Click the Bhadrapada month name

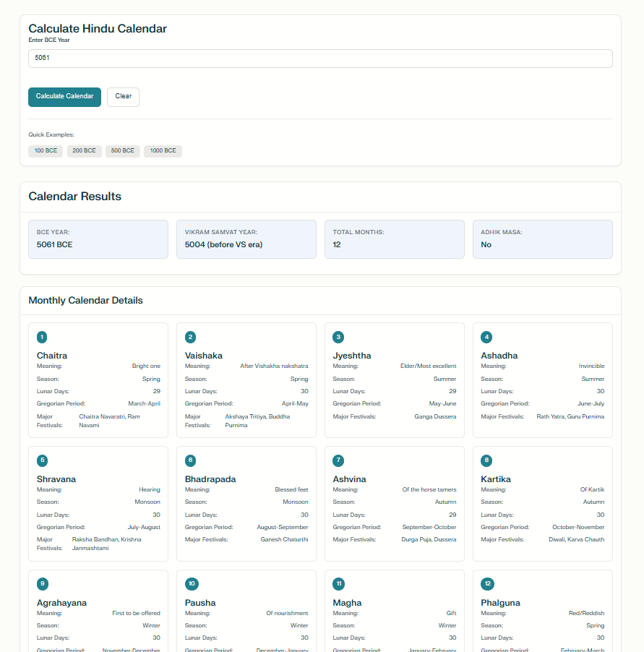tap(210, 479)
